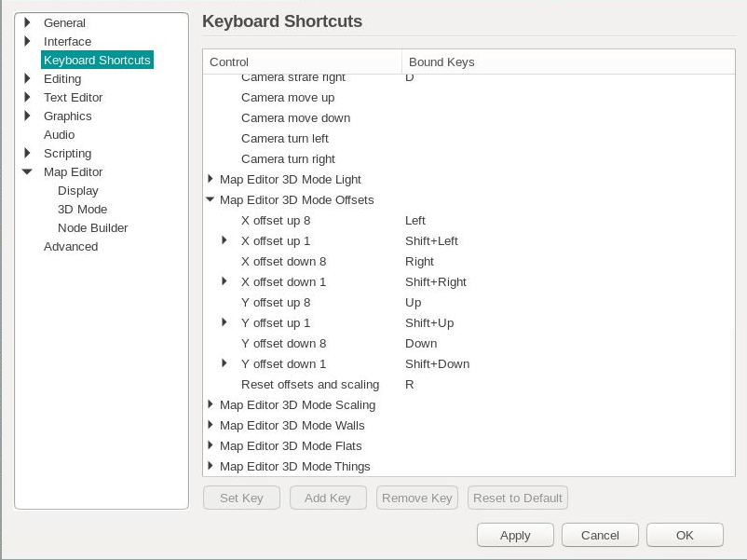Cancel the preferences dialog
This screenshot has height=560, width=747.
pyautogui.click(x=600, y=535)
